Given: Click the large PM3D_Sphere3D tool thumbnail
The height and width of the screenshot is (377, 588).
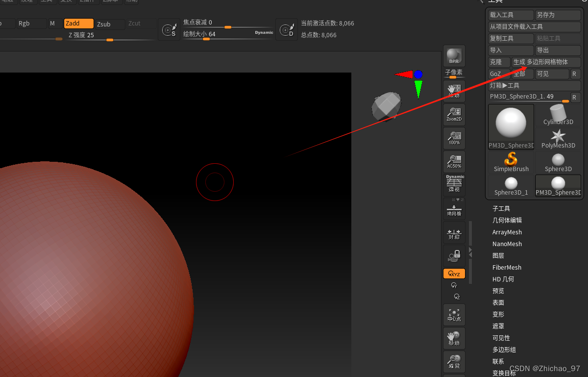Looking at the screenshot, I should pos(511,126).
